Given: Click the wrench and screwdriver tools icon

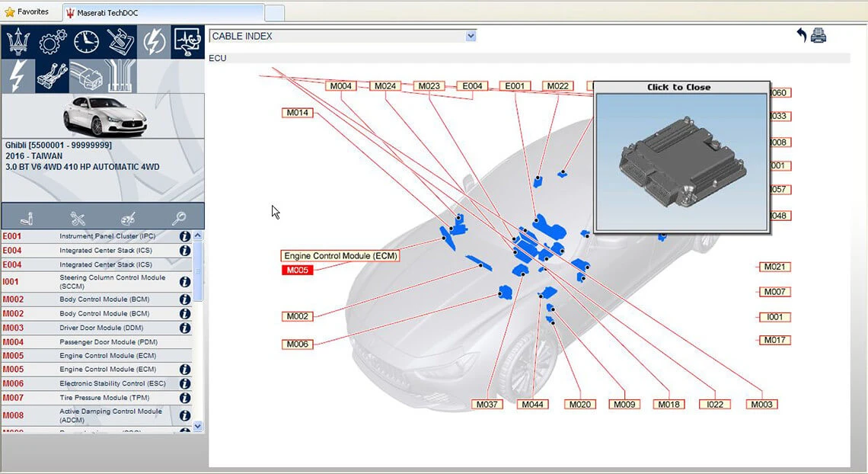Looking at the screenshot, I should [x=78, y=218].
